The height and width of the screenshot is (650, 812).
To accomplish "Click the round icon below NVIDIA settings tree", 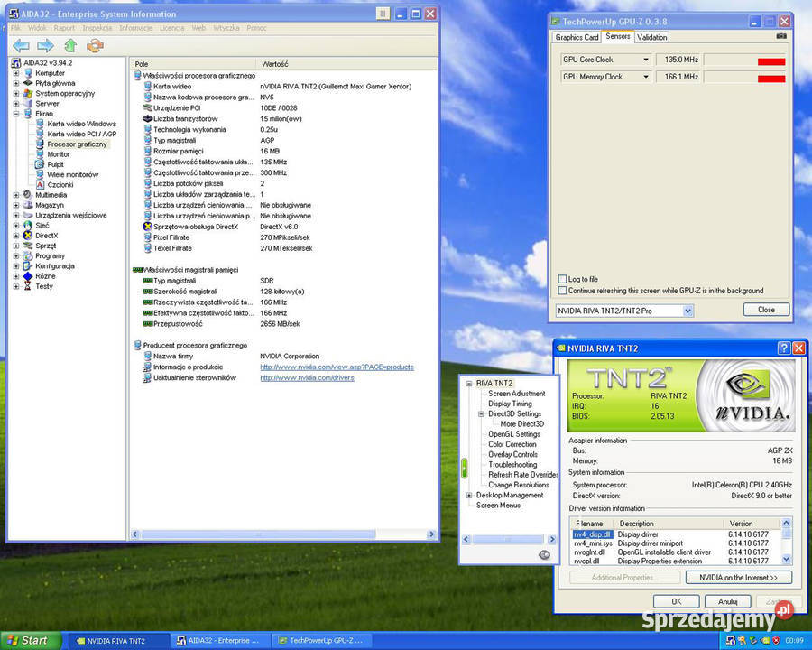I will (544, 554).
